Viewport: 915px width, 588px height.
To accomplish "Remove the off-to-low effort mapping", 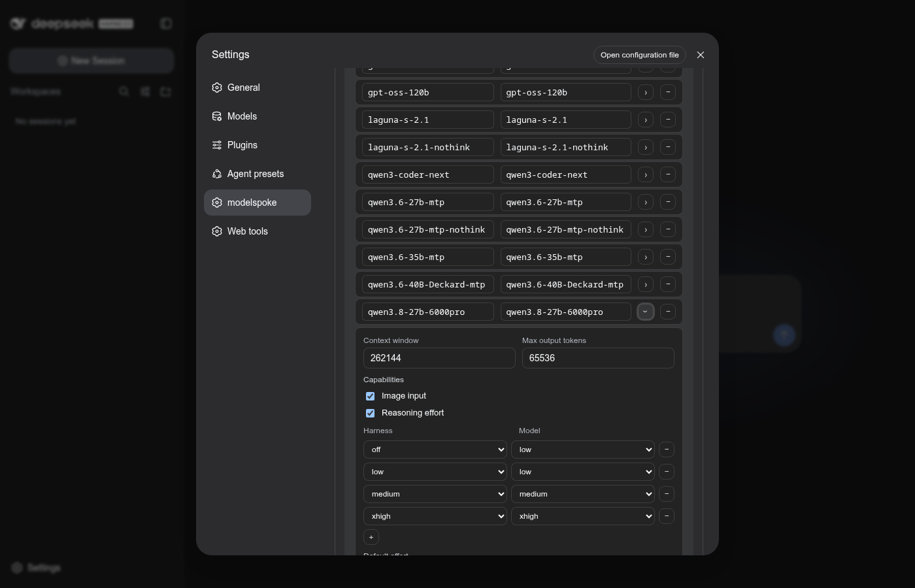I will tap(667, 449).
